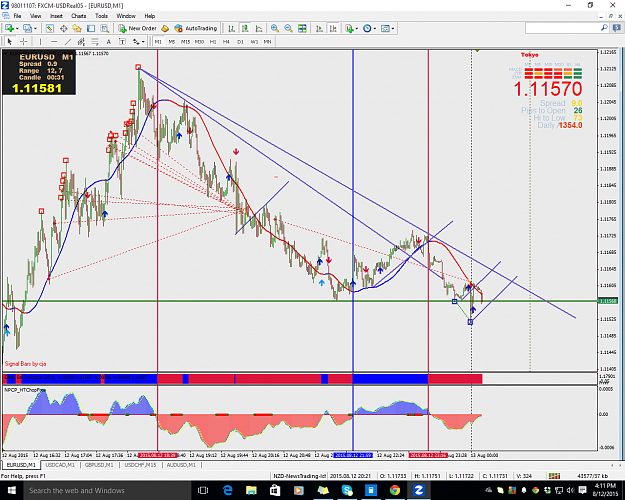The image size is (625, 500).
Task: Tile chart windows
Action: click(x=302, y=28)
